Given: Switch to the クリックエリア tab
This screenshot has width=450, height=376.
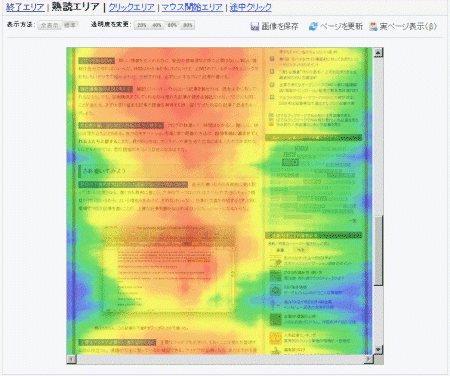Looking at the screenshot, I should click(x=132, y=7).
